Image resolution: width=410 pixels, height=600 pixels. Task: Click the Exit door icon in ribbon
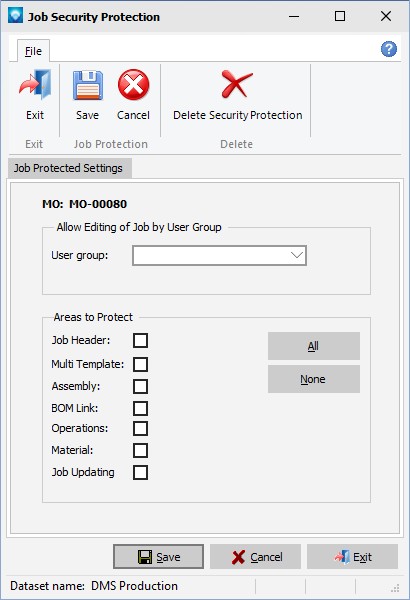pos(35,83)
